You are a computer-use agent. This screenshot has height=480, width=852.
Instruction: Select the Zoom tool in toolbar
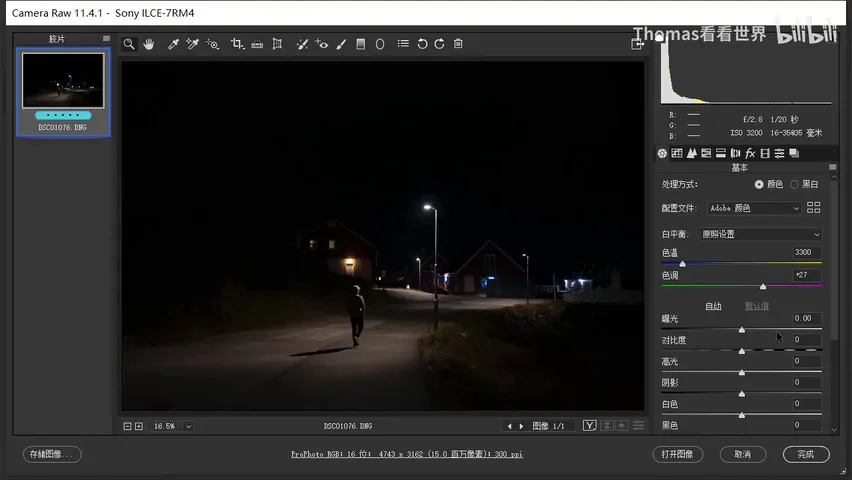[x=129, y=44]
